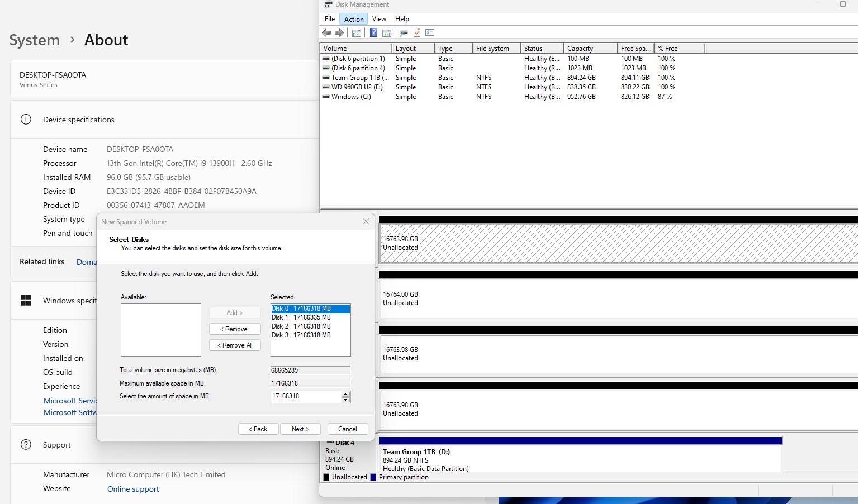858x504 pixels.
Task: Click the Properties checkmark page icon
Action: (x=417, y=33)
